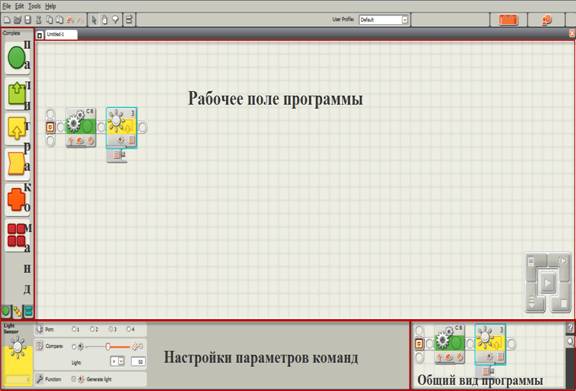The width and height of the screenshot is (576, 391).
Task: Open the Light comparison operator dropdown
Action: coord(118,362)
